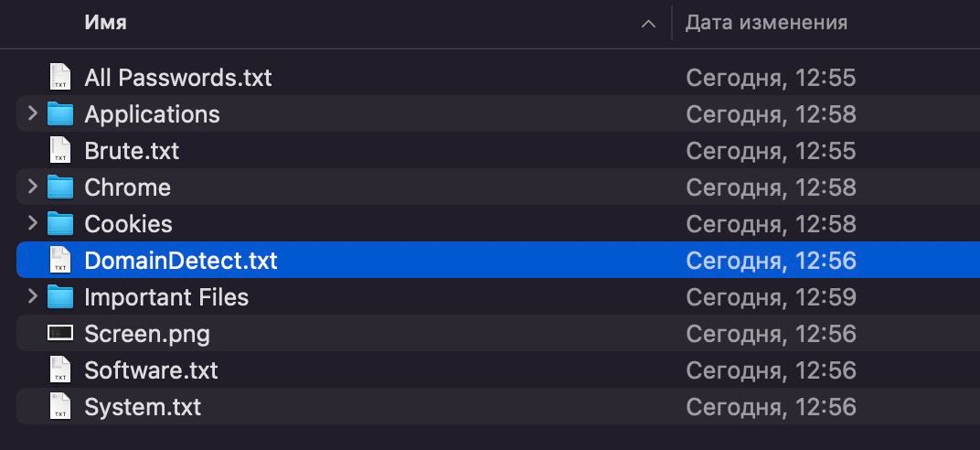Click the Software.txt file icon
Screen dimensions: 980x450
coord(60,370)
